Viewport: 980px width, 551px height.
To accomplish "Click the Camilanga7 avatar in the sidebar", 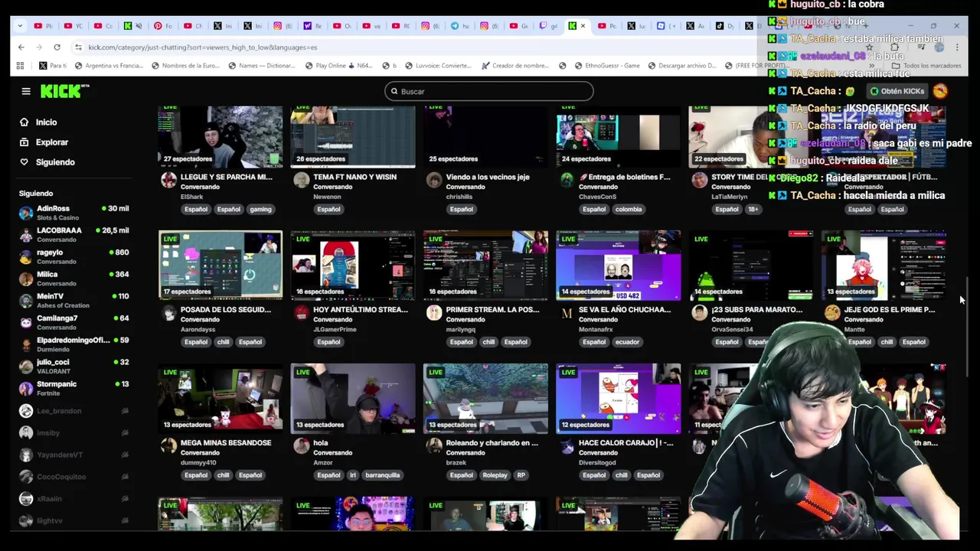I will (26, 322).
